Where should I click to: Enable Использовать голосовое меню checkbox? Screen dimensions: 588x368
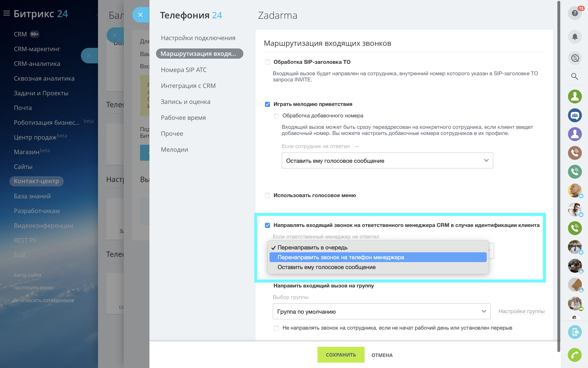267,195
